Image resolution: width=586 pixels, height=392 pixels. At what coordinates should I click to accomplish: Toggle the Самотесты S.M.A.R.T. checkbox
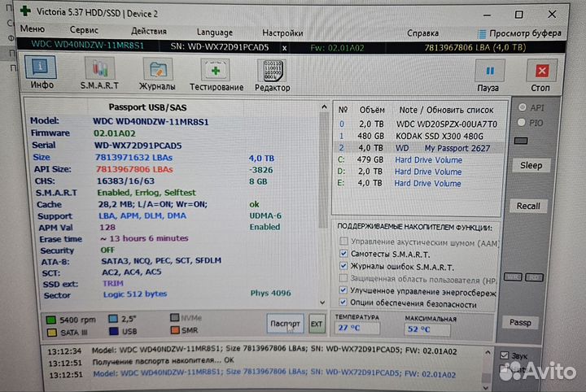pyautogui.click(x=345, y=254)
